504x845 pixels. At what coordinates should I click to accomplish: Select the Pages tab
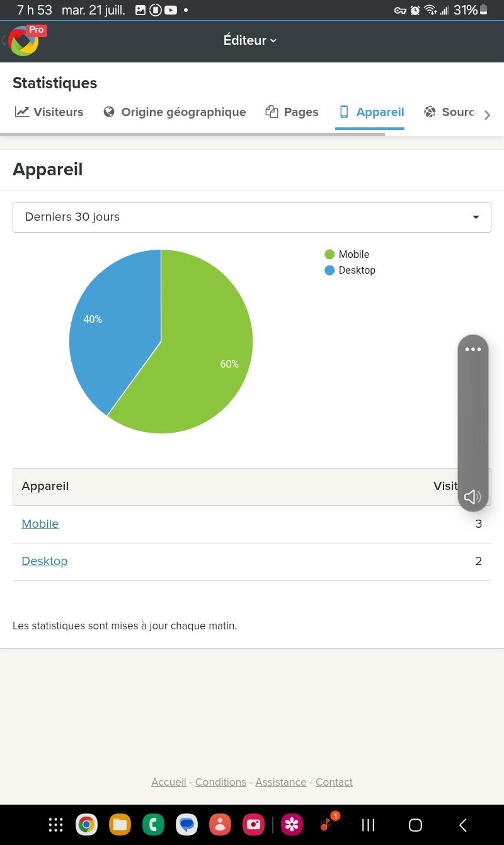click(292, 112)
